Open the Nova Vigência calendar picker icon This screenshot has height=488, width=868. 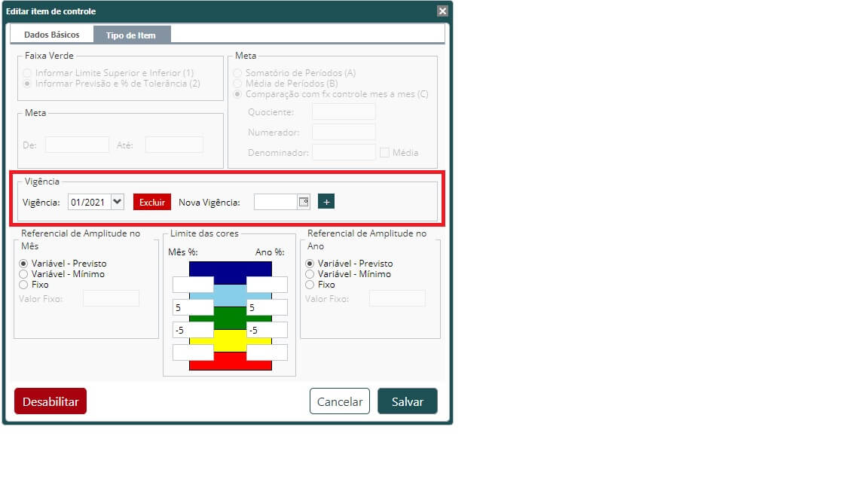pyautogui.click(x=304, y=202)
